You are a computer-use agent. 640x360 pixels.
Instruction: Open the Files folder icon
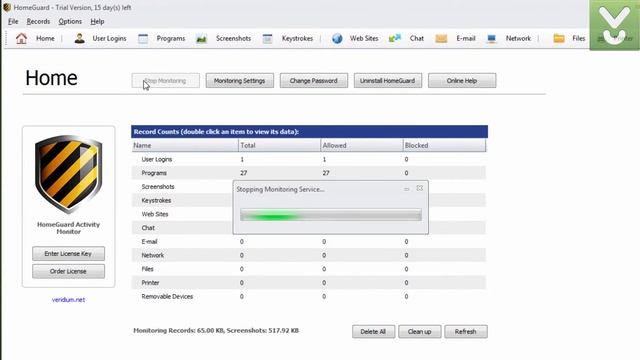[559, 38]
